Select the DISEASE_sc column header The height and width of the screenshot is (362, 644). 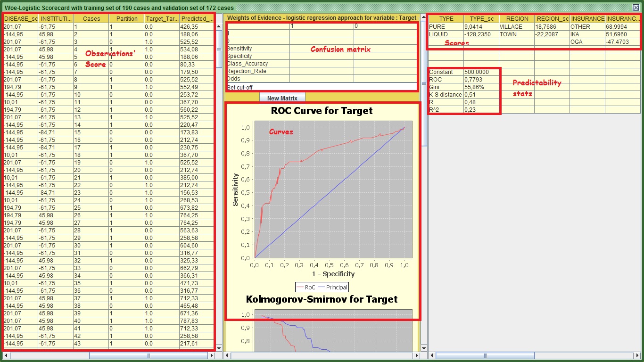[20, 19]
